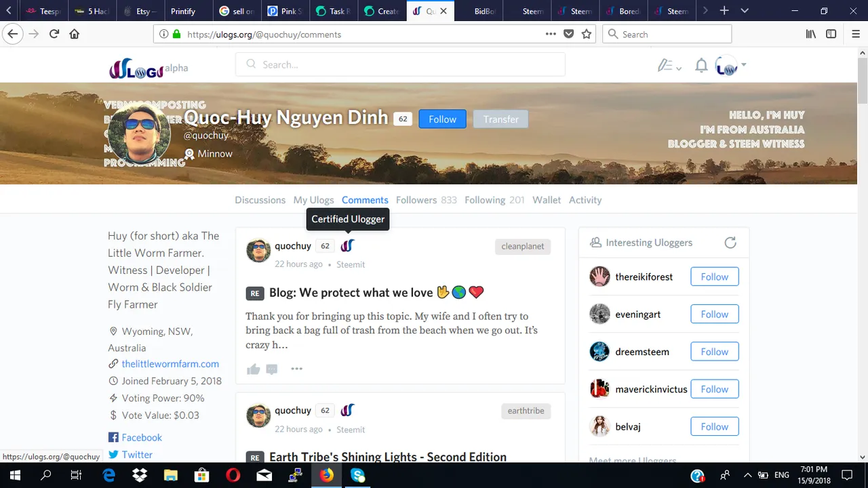The image size is (868, 488).
Task: Open a new browser tab with plus
Action: click(x=724, y=11)
